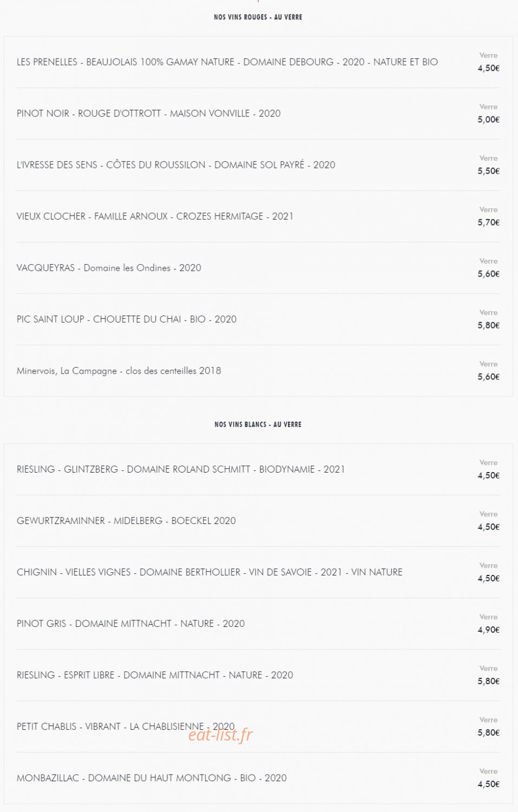Open the eat-list.fr watermark link

point(221,735)
